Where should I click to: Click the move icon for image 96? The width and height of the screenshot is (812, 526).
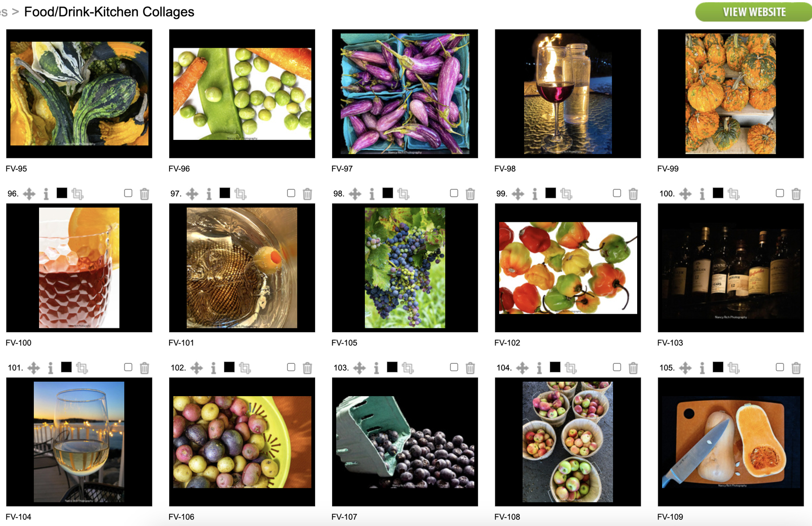pos(29,194)
